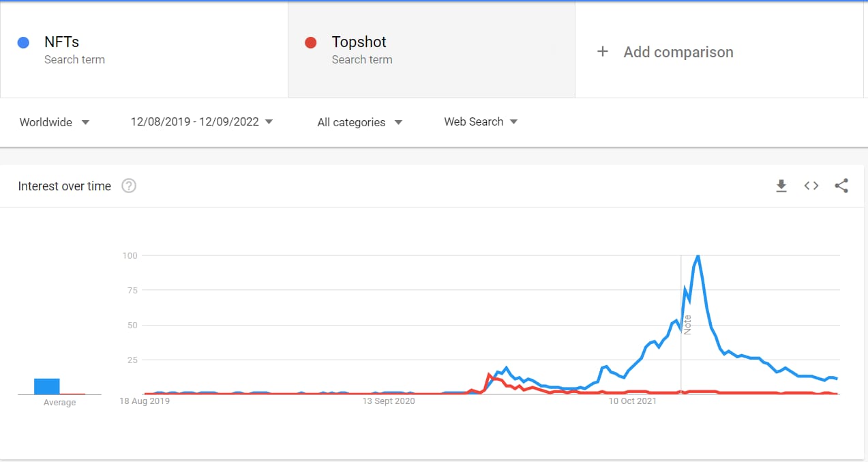Click the 13 Sept 2020 axis label
Viewport: 868px width, 462px height.
(x=389, y=401)
